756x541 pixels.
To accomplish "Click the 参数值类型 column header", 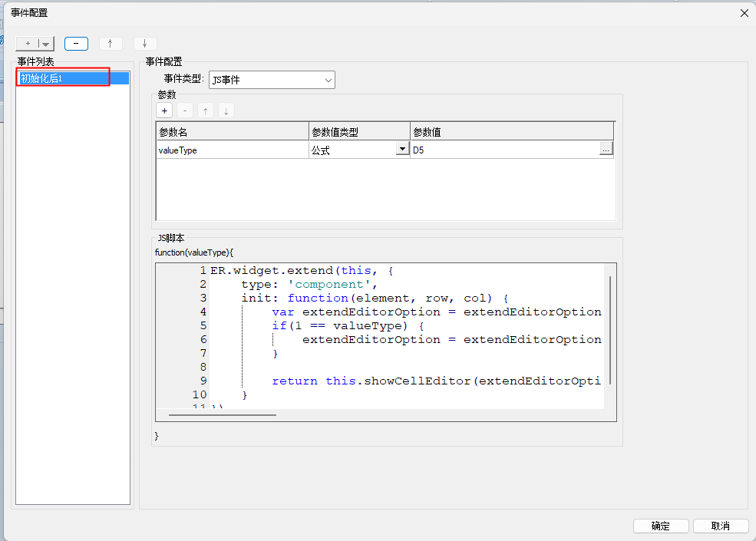I will (x=359, y=132).
